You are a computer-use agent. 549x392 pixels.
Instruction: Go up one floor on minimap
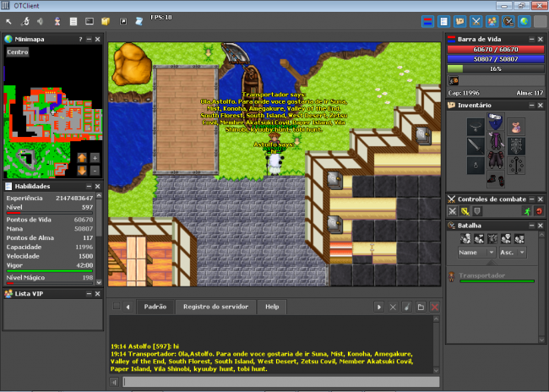(82, 158)
